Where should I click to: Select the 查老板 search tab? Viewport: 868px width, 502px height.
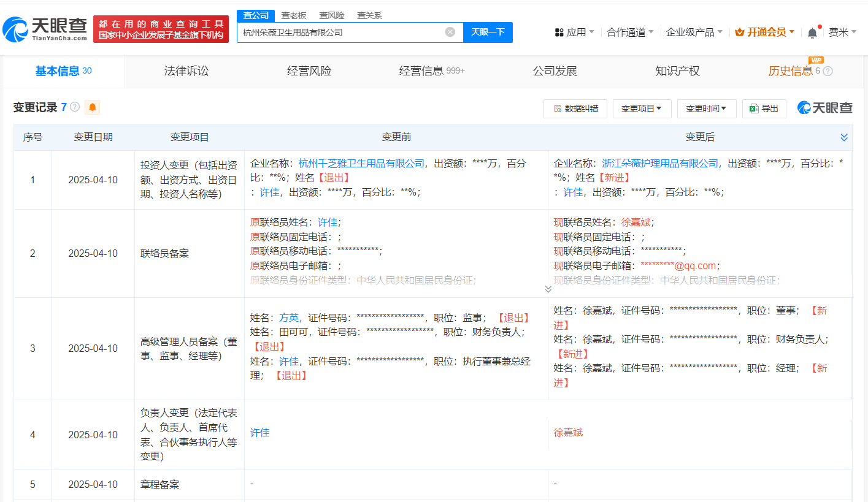click(x=292, y=15)
